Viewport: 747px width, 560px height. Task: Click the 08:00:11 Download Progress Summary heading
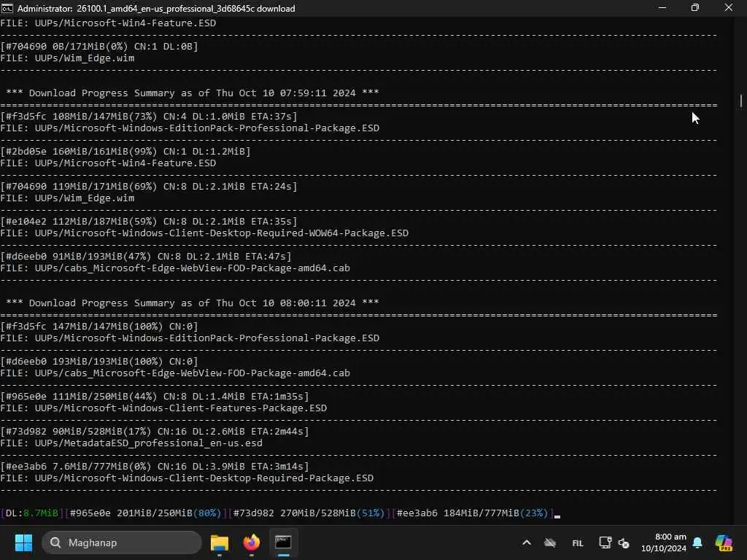pyautogui.click(x=193, y=303)
